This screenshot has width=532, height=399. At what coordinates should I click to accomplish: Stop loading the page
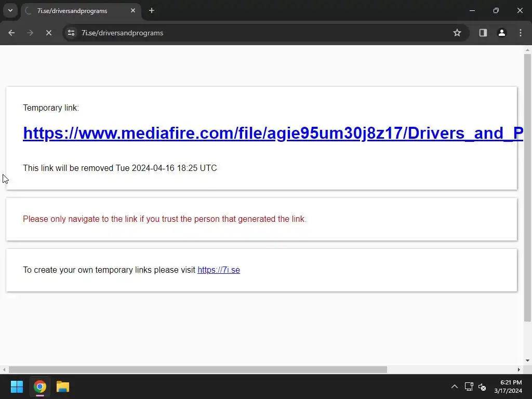[x=49, y=33]
